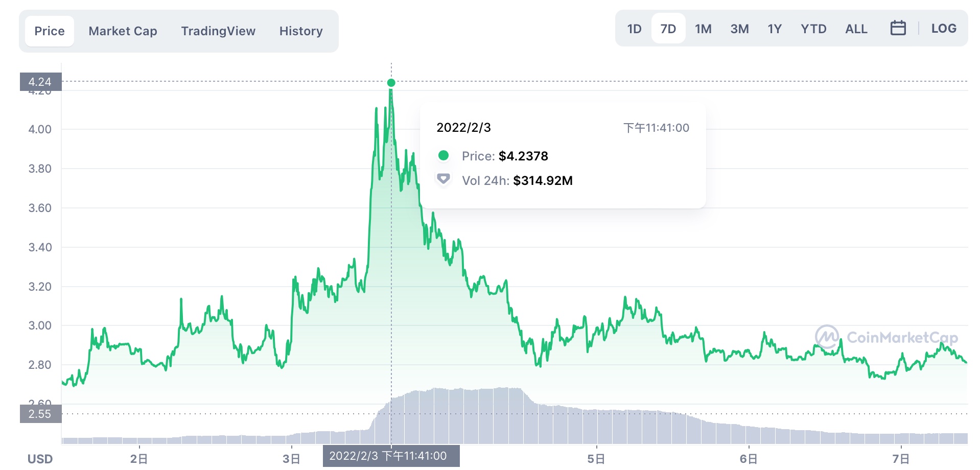Screen dimensions: 980x470
Task: Select the 1D time range
Action: tap(634, 29)
